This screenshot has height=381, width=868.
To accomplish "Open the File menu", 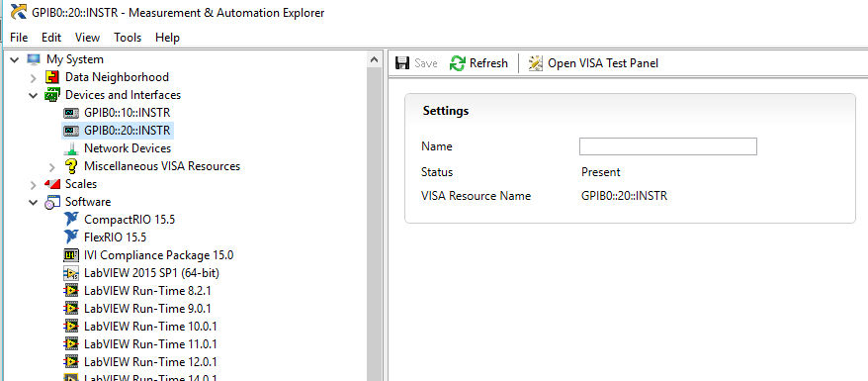I will [19, 38].
